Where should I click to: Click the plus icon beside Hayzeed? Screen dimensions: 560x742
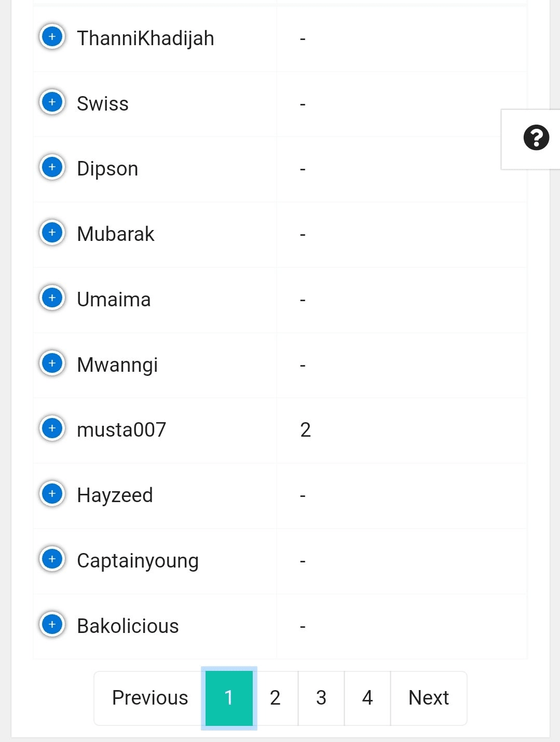pos(52,494)
